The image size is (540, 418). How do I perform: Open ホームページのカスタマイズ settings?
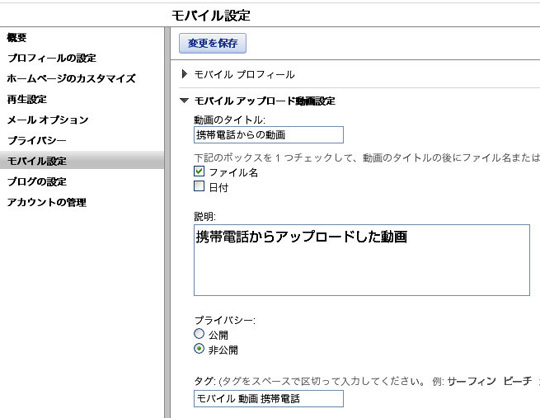pyautogui.click(x=71, y=79)
